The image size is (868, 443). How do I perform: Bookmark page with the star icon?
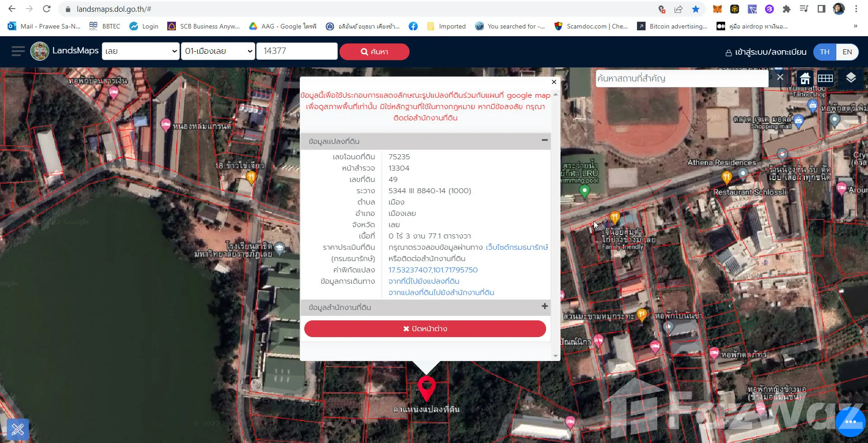[x=696, y=9]
